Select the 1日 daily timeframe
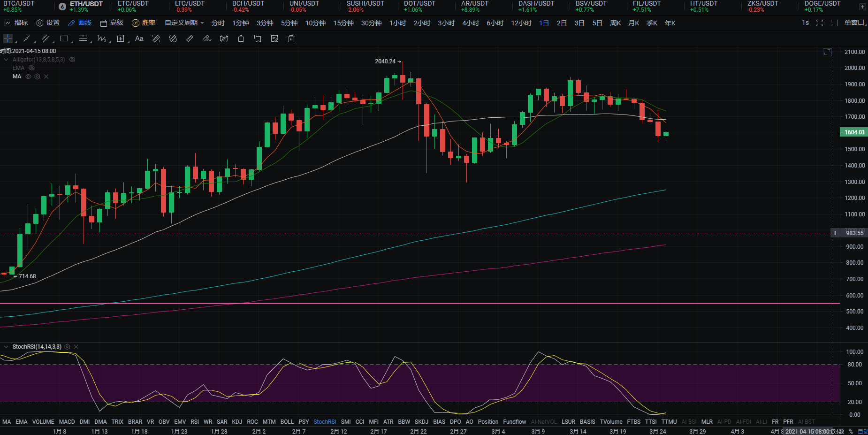The height and width of the screenshot is (435, 868). (x=544, y=23)
